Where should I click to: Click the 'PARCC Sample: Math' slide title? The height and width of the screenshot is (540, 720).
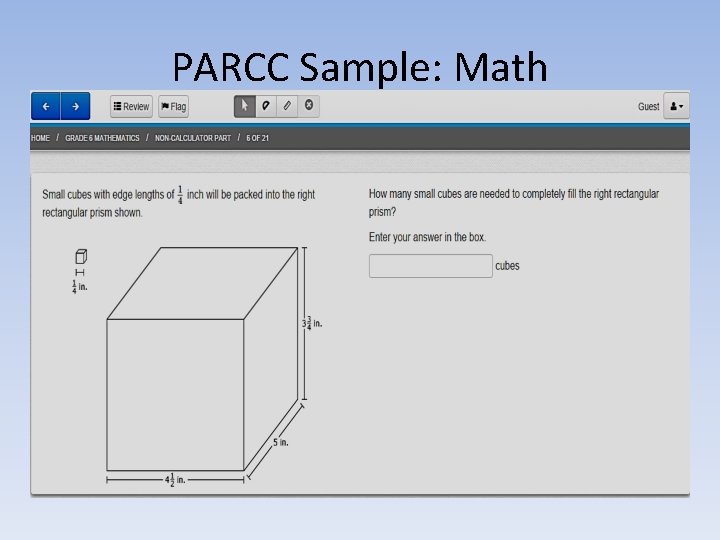[360, 67]
